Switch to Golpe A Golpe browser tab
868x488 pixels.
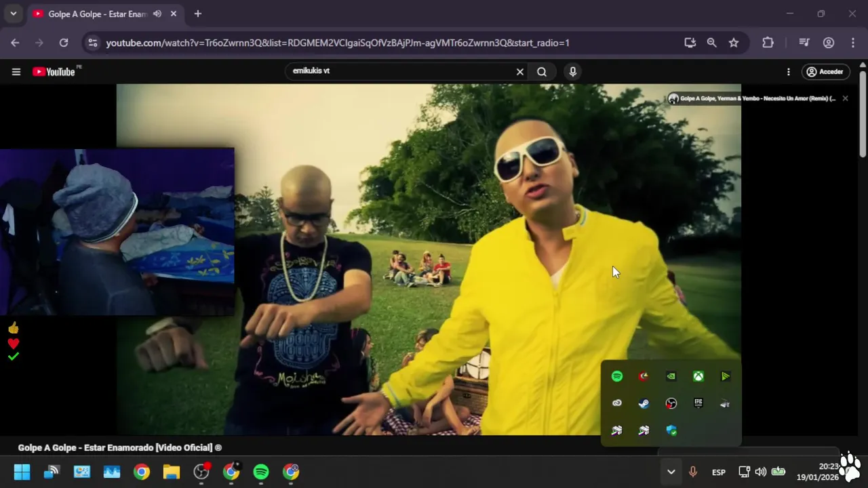point(105,14)
